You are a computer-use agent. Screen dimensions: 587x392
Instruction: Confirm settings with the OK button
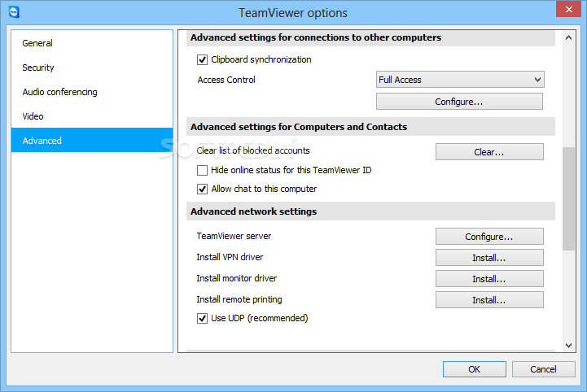click(x=474, y=369)
